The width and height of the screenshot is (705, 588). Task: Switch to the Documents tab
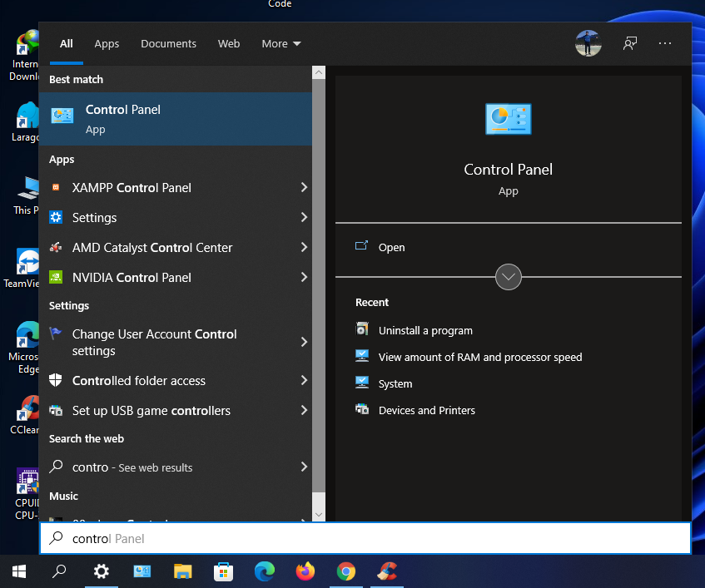pos(168,44)
